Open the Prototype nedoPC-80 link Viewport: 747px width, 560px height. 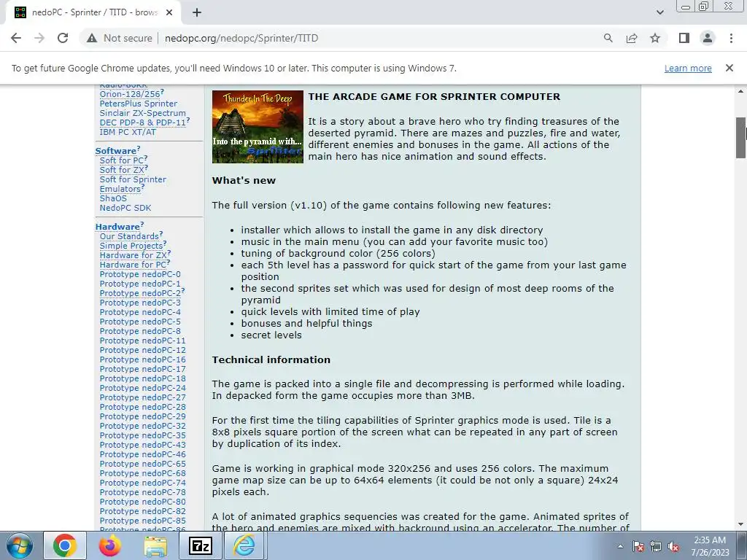pos(142,502)
